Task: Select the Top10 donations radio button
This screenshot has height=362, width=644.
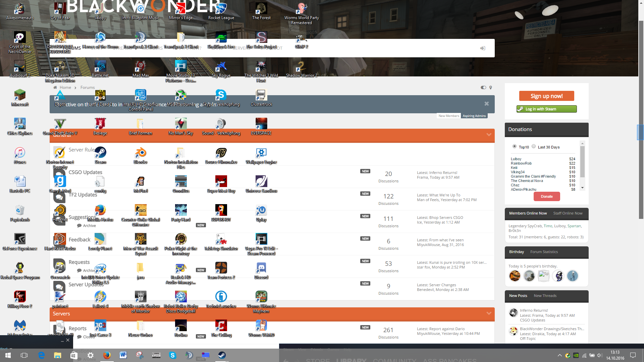Action: click(x=514, y=146)
